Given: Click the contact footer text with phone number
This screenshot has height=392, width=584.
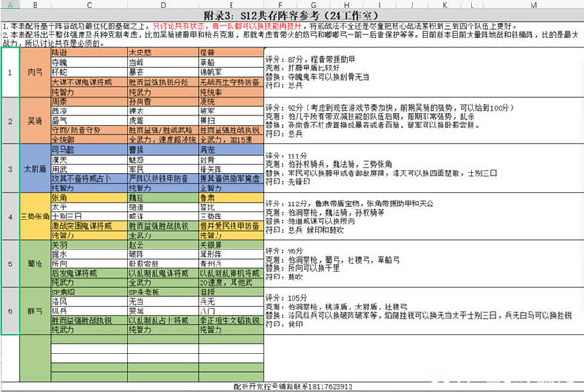Looking at the screenshot, I should 292,385.
